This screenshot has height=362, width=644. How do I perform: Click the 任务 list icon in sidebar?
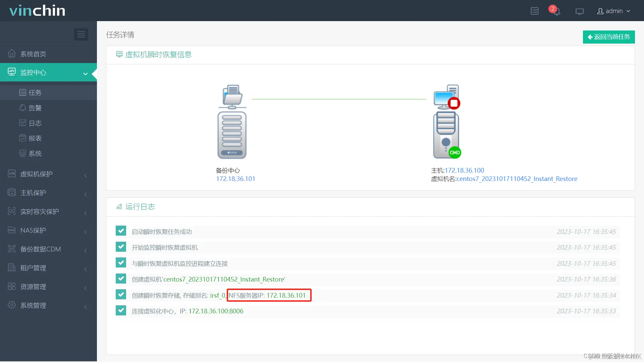pos(22,92)
